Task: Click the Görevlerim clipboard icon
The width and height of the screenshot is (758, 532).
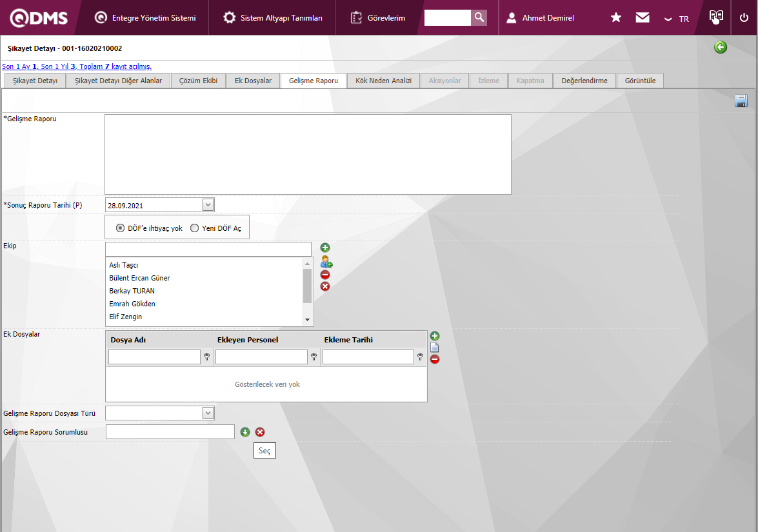Action: tap(356, 18)
